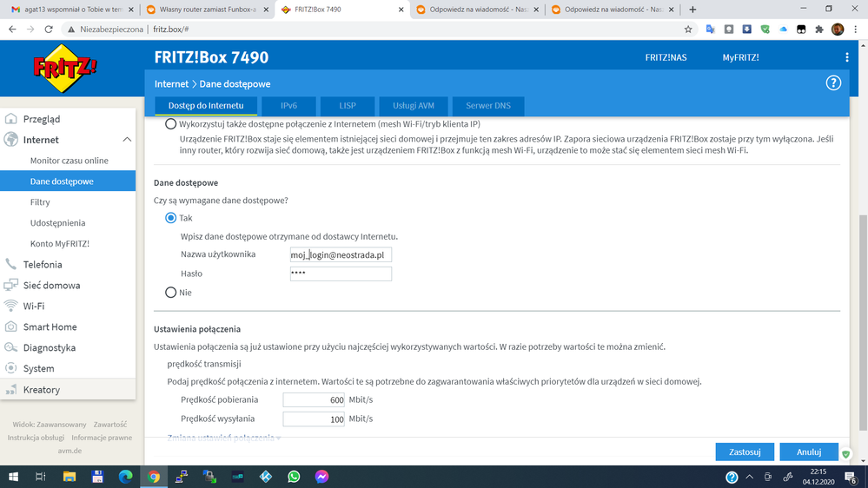The width and height of the screenshot is (868, 488).
Task: Show hidden tray icons chevron
Action: [x=749, y=477]
